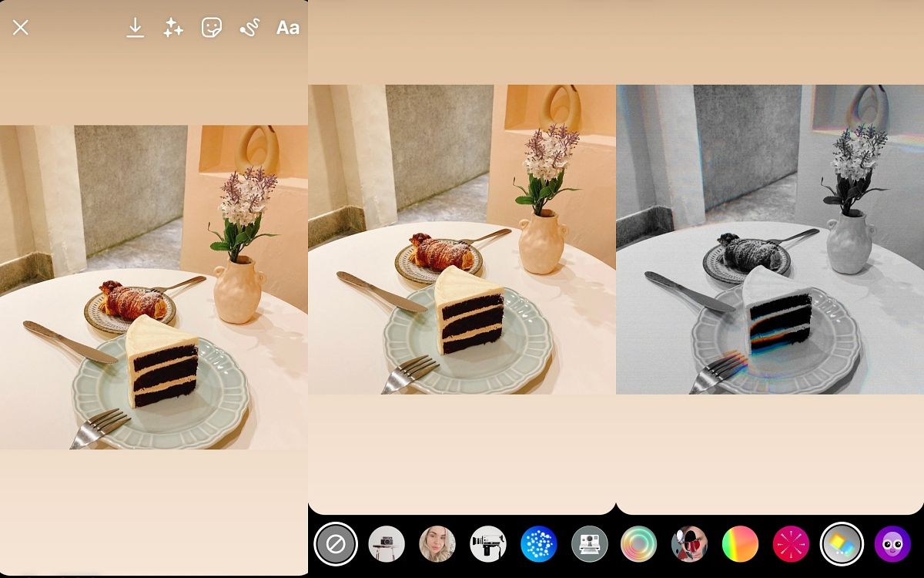Close the story editor with X
The height and width of the screenshot is (578, 924).
21,28
